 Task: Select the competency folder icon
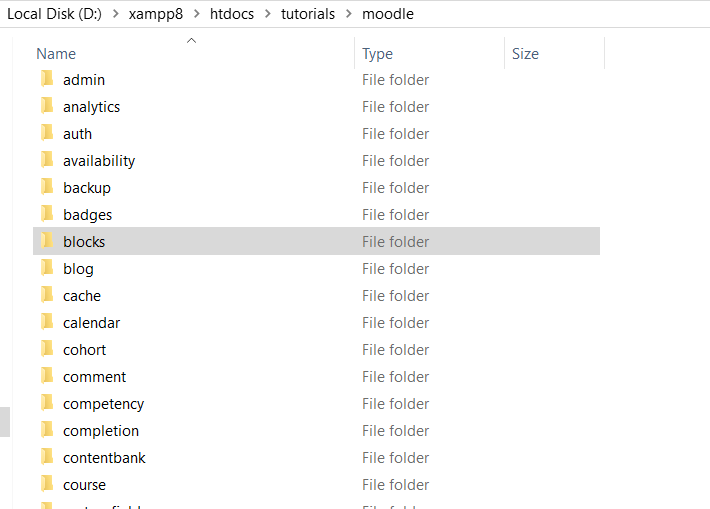tap(47, 403)
